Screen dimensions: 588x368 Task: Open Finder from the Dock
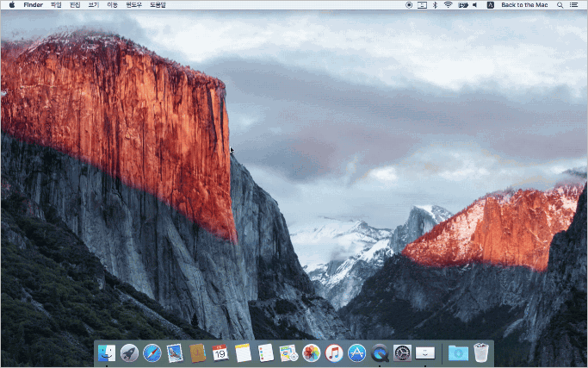point(107,353)
